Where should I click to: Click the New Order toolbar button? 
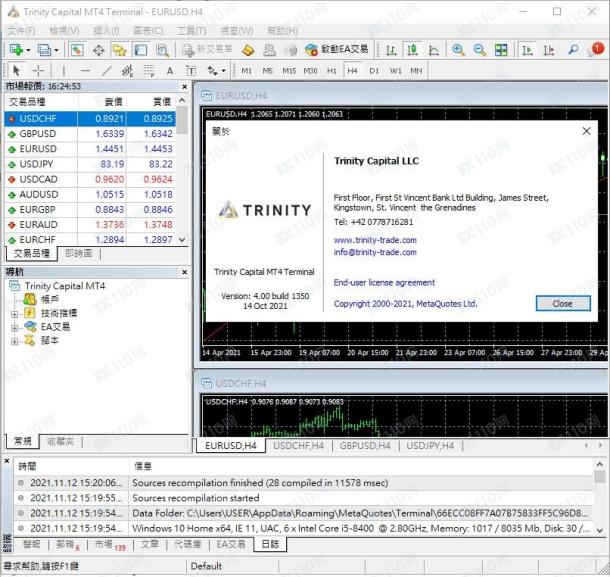(207, 49)
